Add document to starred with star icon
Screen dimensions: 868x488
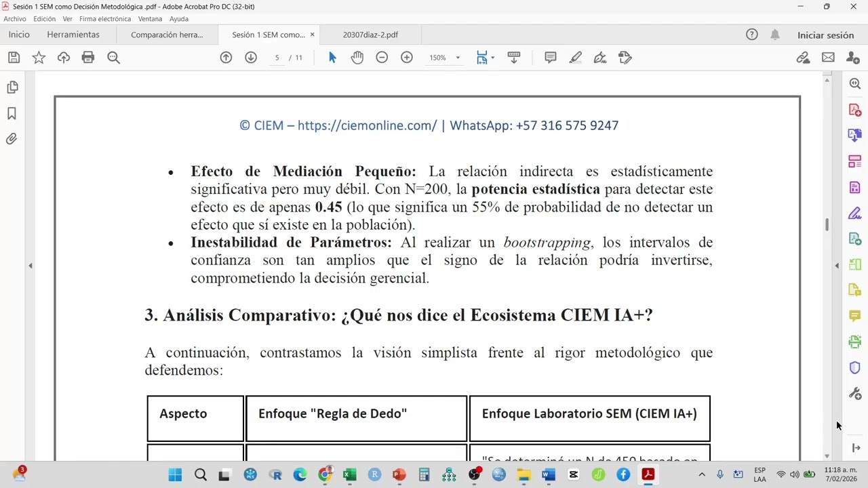[39, 58]
